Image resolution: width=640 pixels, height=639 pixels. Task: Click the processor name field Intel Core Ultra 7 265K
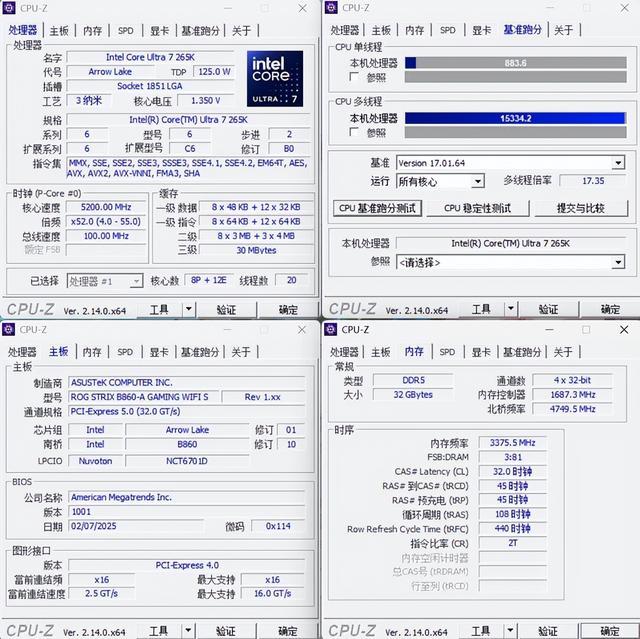point(151,57)
